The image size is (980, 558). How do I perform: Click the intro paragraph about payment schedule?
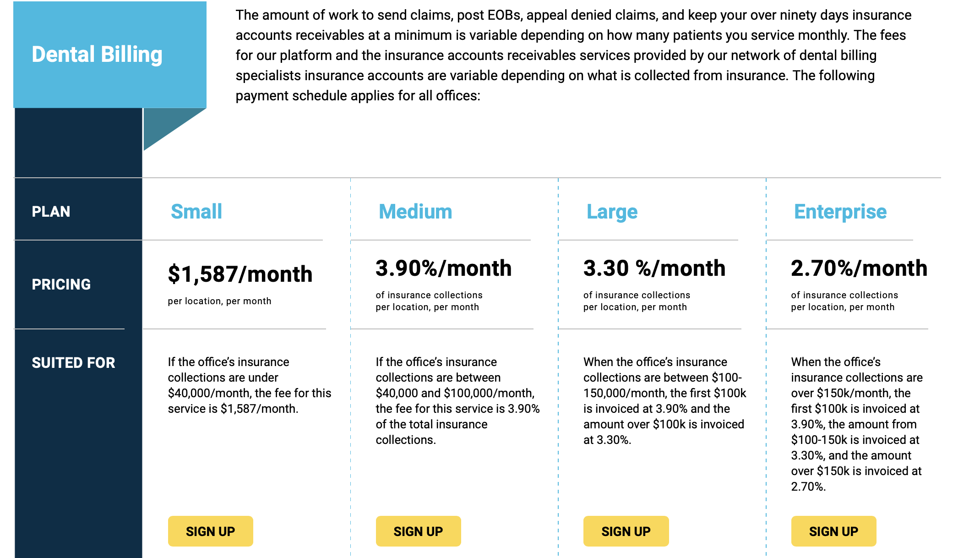point(573,55)
